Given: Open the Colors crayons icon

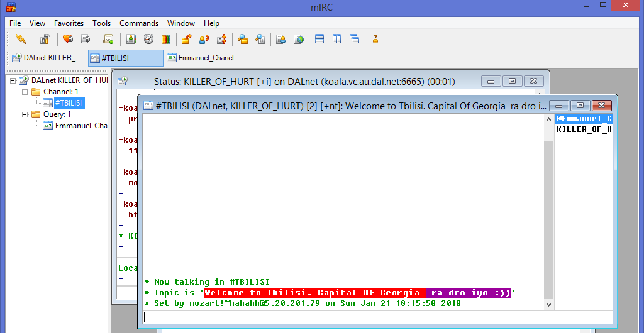Looking at the screenshot, I should coord(165,39).
